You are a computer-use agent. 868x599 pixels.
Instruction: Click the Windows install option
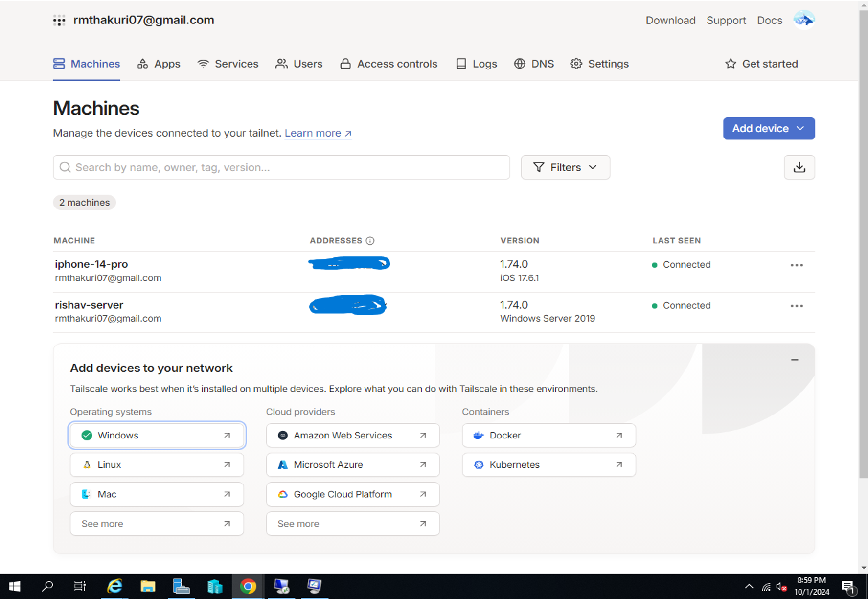click(x=157, y=435)
